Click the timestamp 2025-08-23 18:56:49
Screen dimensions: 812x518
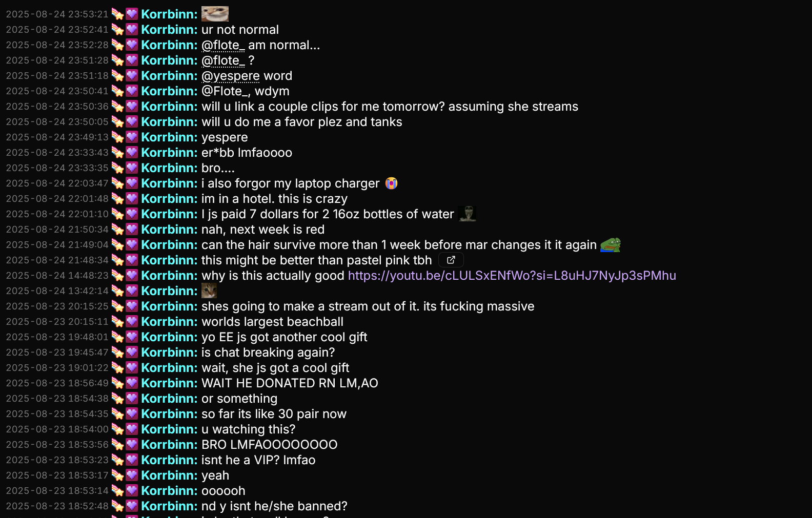(57, 383)
